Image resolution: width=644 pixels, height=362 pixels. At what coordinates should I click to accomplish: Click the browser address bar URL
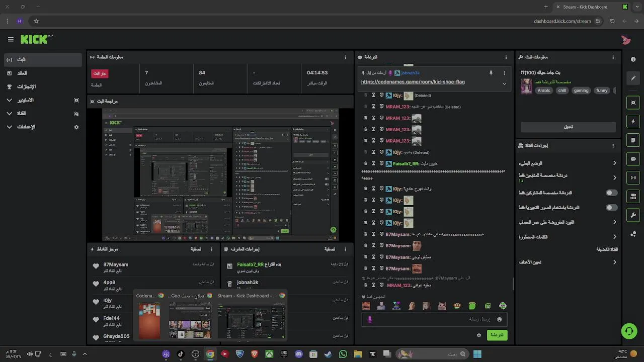tap(562, 21)
